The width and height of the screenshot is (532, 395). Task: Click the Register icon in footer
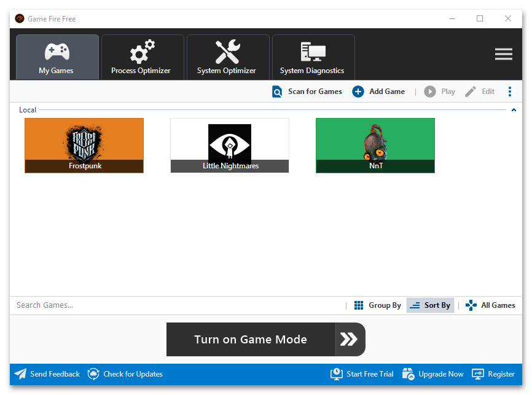coord(478,373)
